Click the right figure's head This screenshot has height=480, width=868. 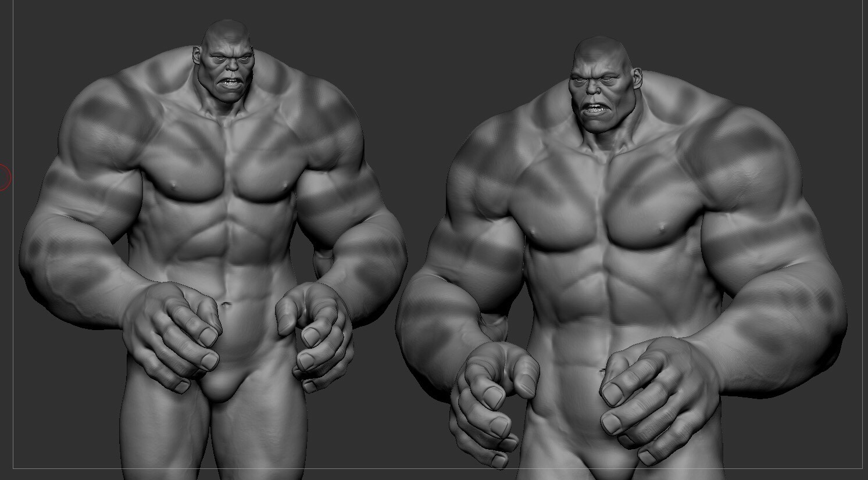coord(604,85)
